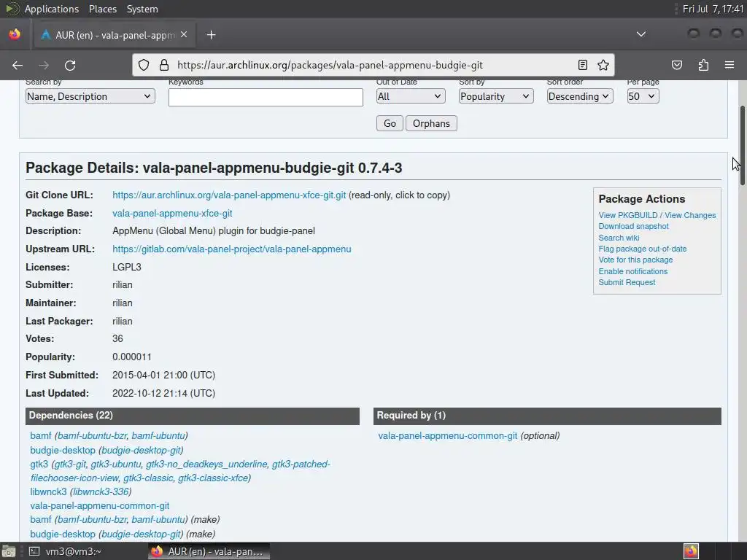Click Submit Request link
The image size is (747, 560).
627,282
